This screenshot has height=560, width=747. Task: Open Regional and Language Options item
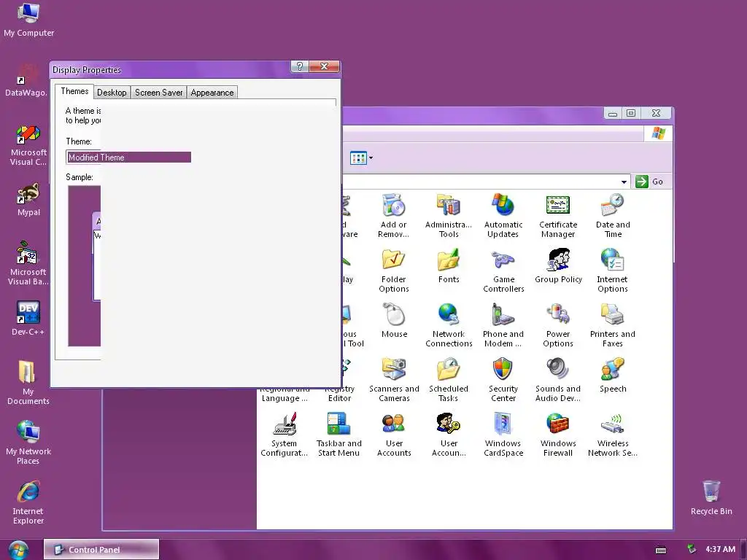(x=285, y=394)
